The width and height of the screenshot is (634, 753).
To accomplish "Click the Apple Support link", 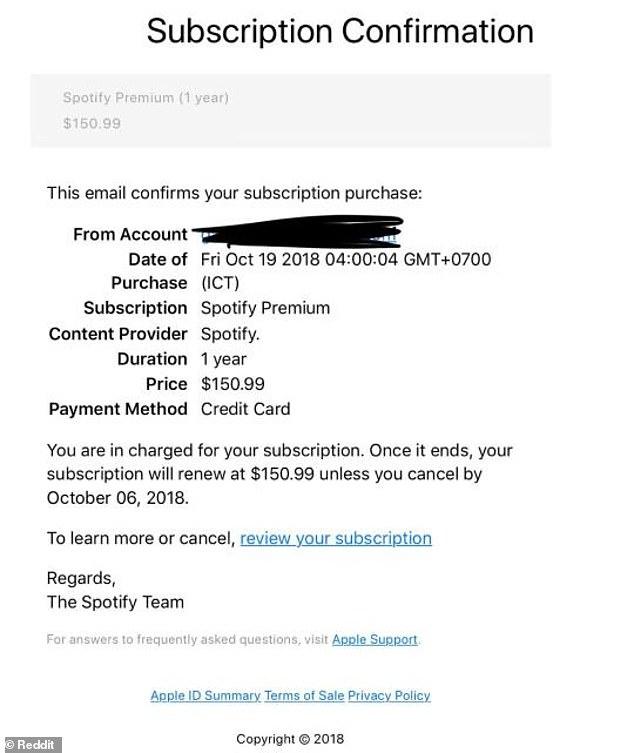I will coord(375,639).
